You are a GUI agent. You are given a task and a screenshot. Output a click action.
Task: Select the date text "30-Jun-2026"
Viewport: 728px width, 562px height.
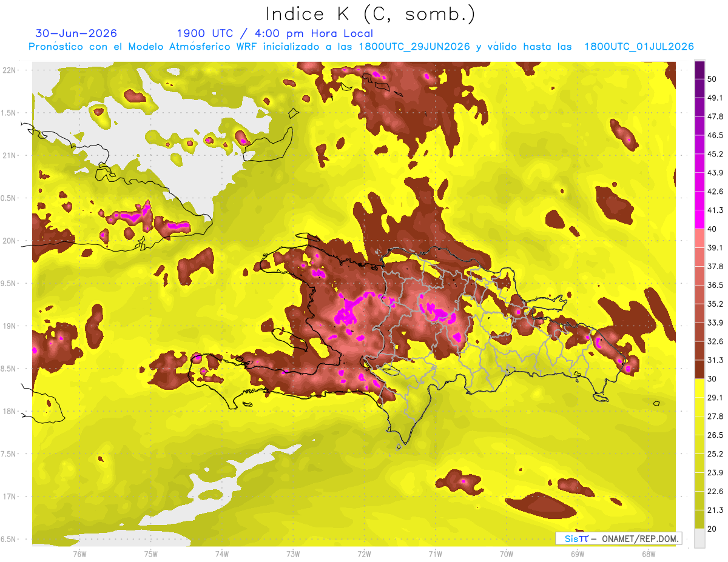coord(76,33)
